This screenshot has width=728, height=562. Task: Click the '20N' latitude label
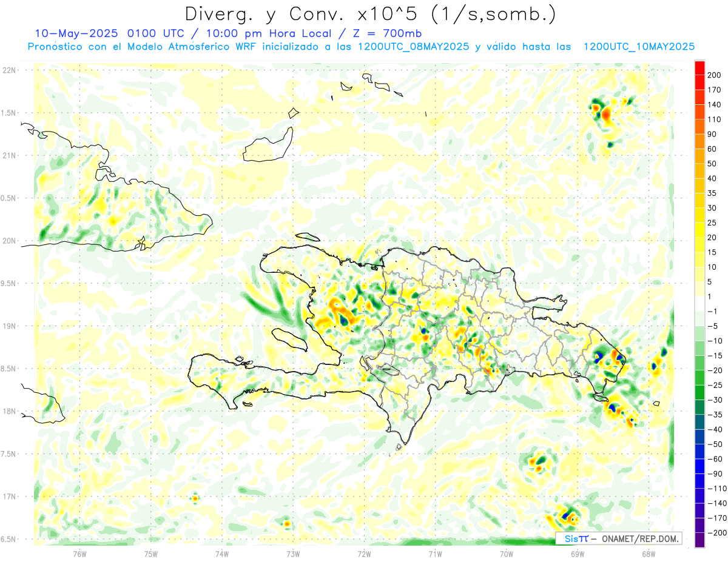click(x=9, y=241)
